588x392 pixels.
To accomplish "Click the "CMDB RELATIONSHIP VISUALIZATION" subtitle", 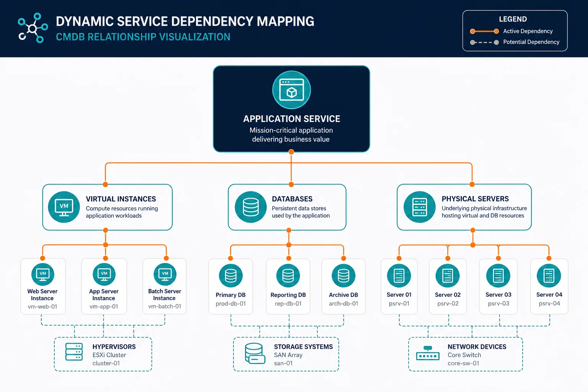I will [x=143, y=37].
